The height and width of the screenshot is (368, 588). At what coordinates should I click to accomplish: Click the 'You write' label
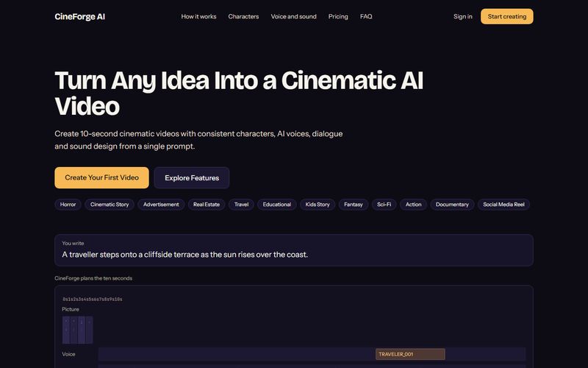[x=73, y=244]
